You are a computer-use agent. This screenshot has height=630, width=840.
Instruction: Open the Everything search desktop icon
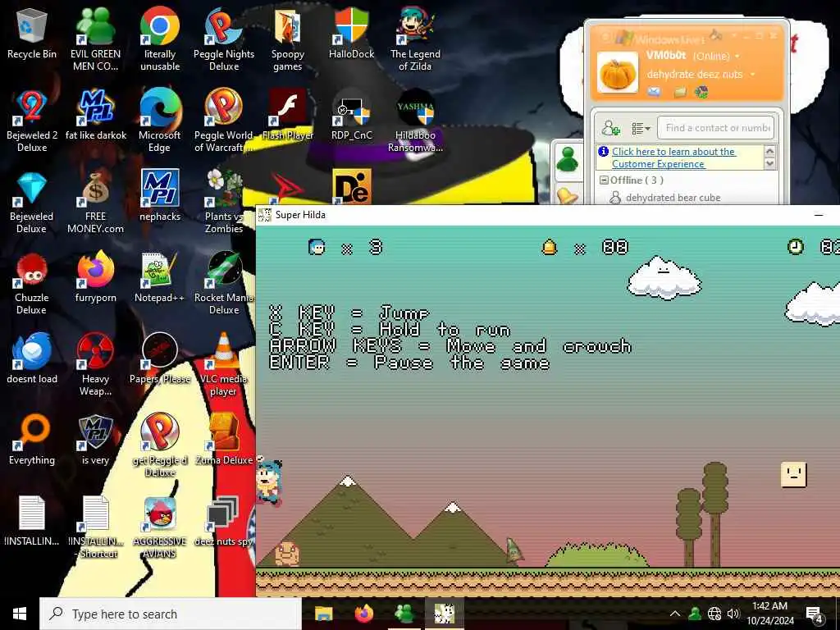pos(32,440)
